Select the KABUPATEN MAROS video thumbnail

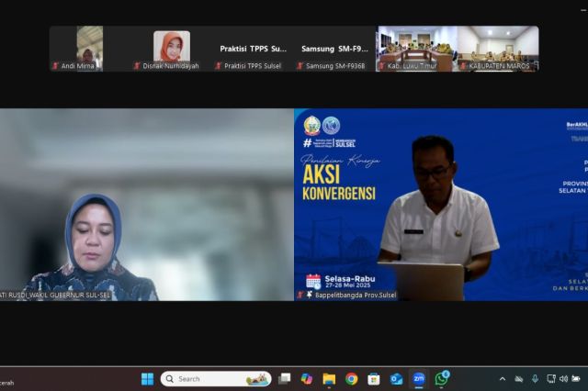498,49
